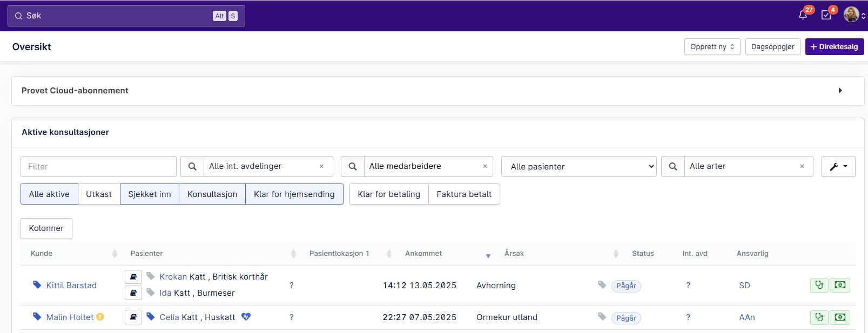Toggle the Klar for hjemsending filter
The width and height of the screenshot is (868, 333).
tap(294, 194)
